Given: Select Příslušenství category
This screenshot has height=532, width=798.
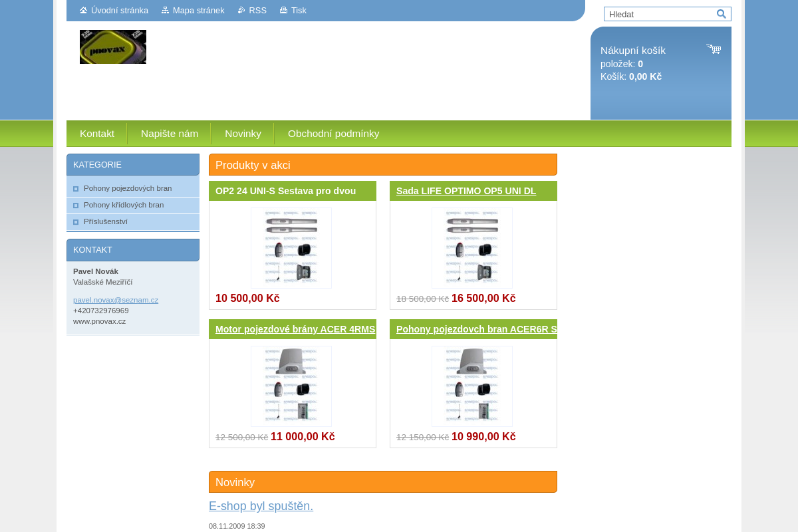Looking at the screenshot, I should [x=106, y=221].
